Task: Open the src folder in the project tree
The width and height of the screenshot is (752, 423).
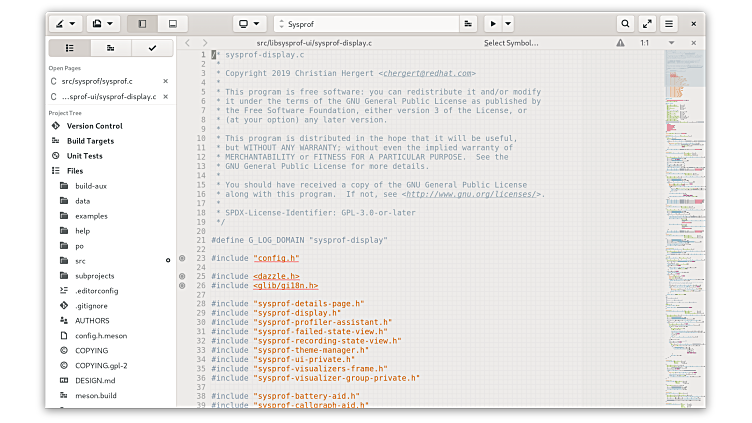Action: 80,261
